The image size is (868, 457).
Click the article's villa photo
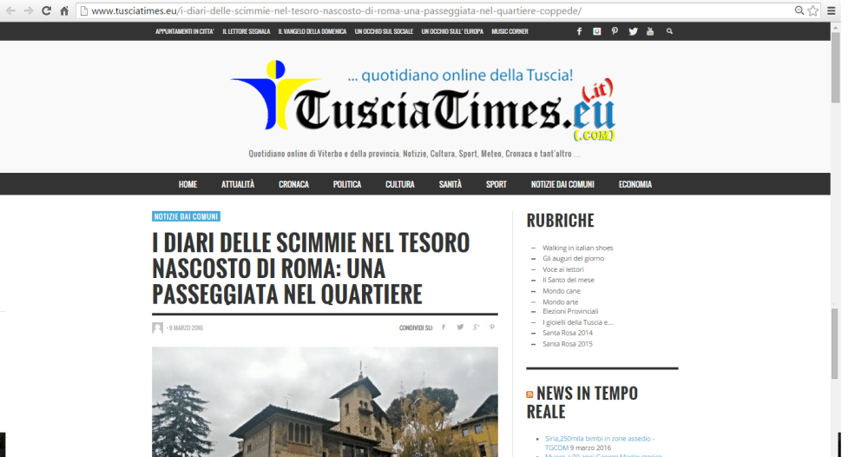click(x=325, y=402)
